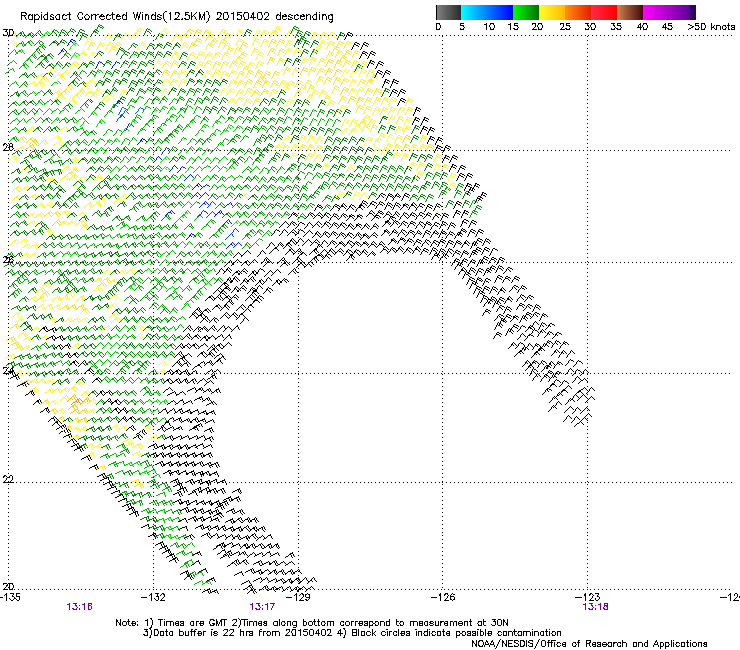Select the dark purple >50 knots swatch
Image resolution: width=740 pixels, height=650 pixels.
click(x=693, y=12)
